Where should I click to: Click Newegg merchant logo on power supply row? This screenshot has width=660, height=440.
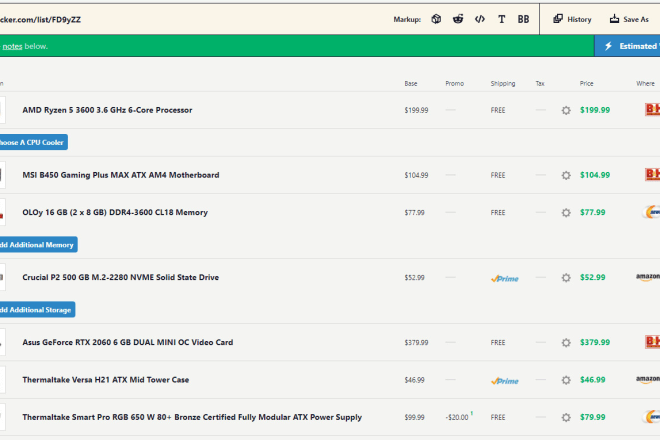pos(652,417)
